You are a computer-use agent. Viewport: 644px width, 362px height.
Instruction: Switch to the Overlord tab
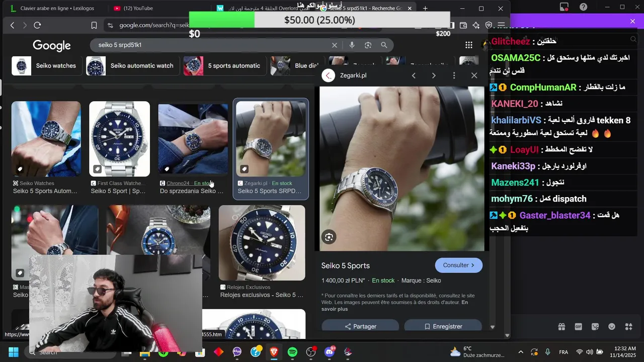262,8
